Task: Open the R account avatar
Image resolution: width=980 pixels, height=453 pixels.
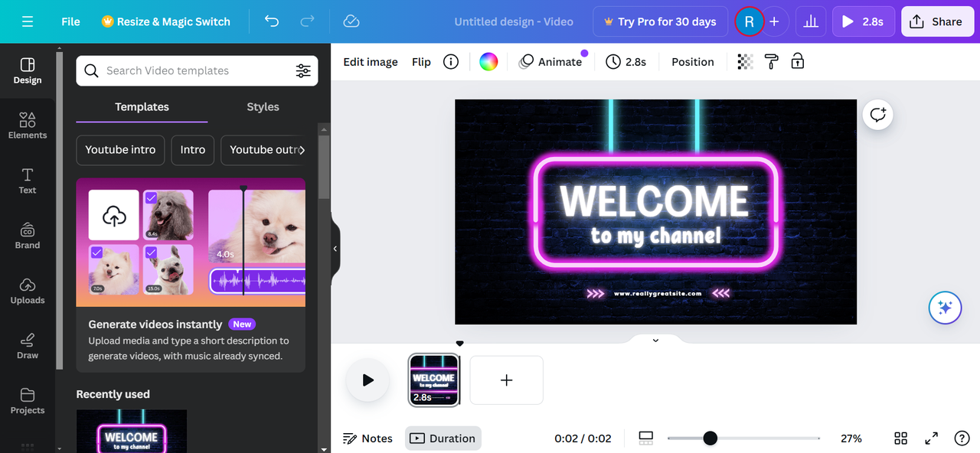Action: pos(749,21)
